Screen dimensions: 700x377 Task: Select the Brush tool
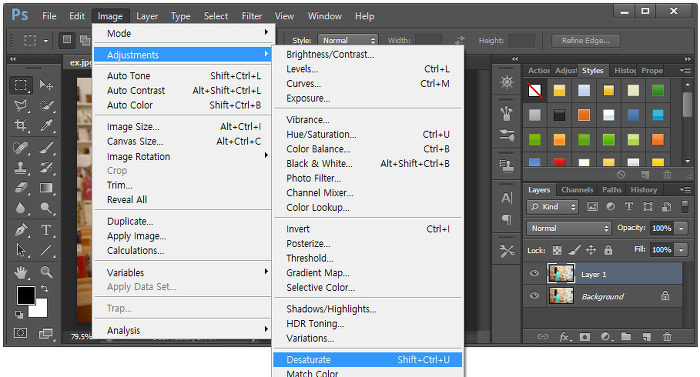coord(46,147)
